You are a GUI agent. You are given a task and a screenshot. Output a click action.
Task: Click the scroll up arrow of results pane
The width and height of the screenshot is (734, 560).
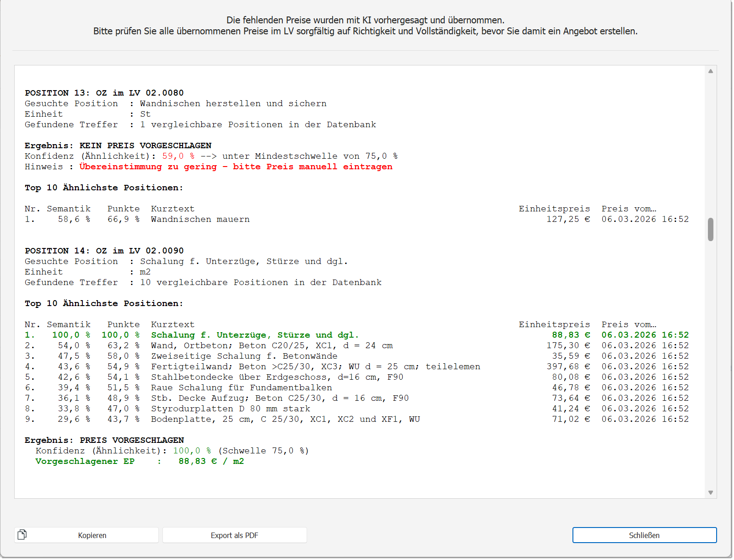pyautogui.click(x=710, y=71)
